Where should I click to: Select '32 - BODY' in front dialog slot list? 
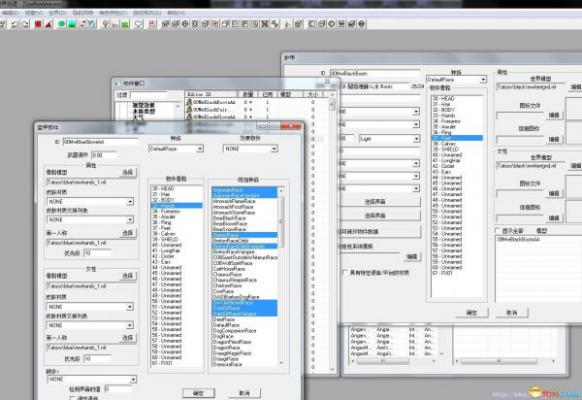pos(177,200)
